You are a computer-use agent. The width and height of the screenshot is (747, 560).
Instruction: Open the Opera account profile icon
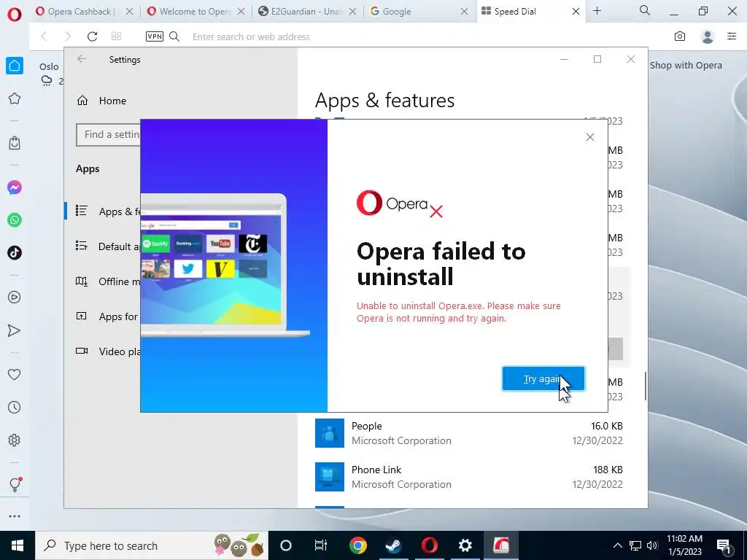(x=708, y=36)
